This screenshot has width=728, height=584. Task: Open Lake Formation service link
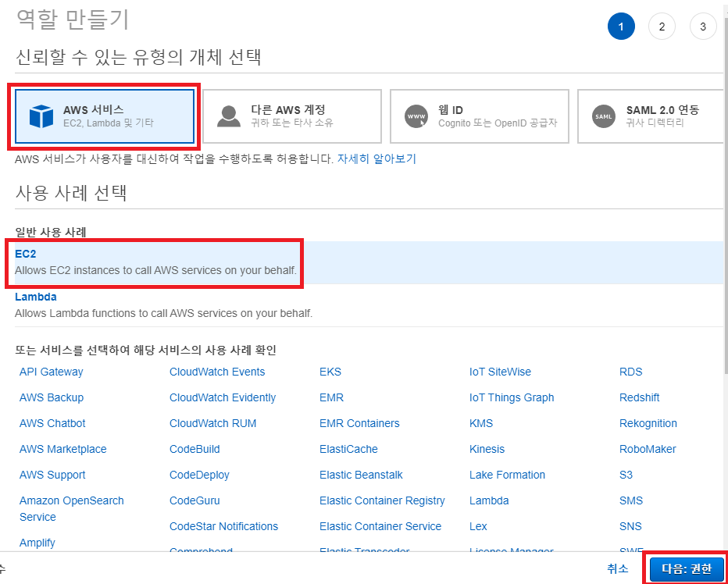507,475
